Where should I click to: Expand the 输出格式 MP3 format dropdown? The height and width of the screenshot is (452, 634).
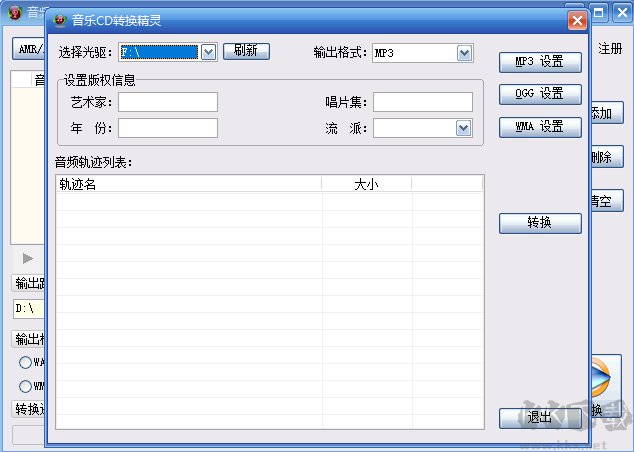point(464,53)
